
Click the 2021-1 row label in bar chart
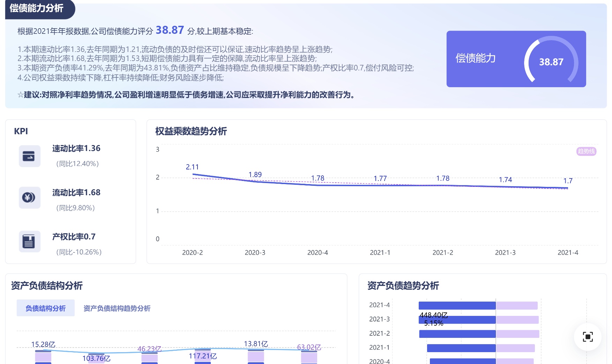379,348
